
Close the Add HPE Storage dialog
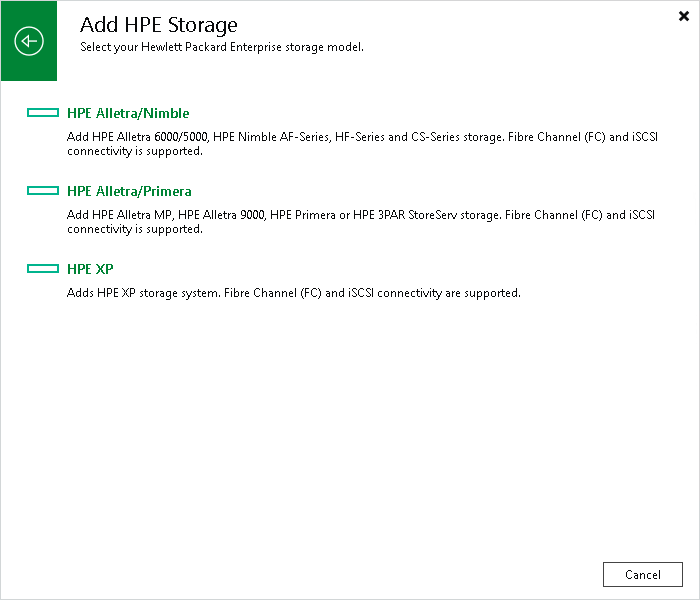pos(683,16)
